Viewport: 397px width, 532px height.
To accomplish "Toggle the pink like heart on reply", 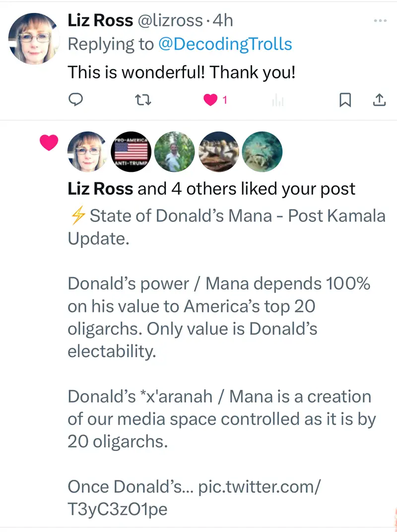I will coord(211,100).
